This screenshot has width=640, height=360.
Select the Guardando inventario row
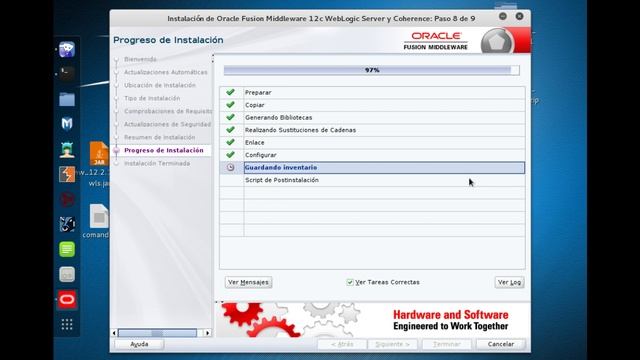[x=384, y=167]
